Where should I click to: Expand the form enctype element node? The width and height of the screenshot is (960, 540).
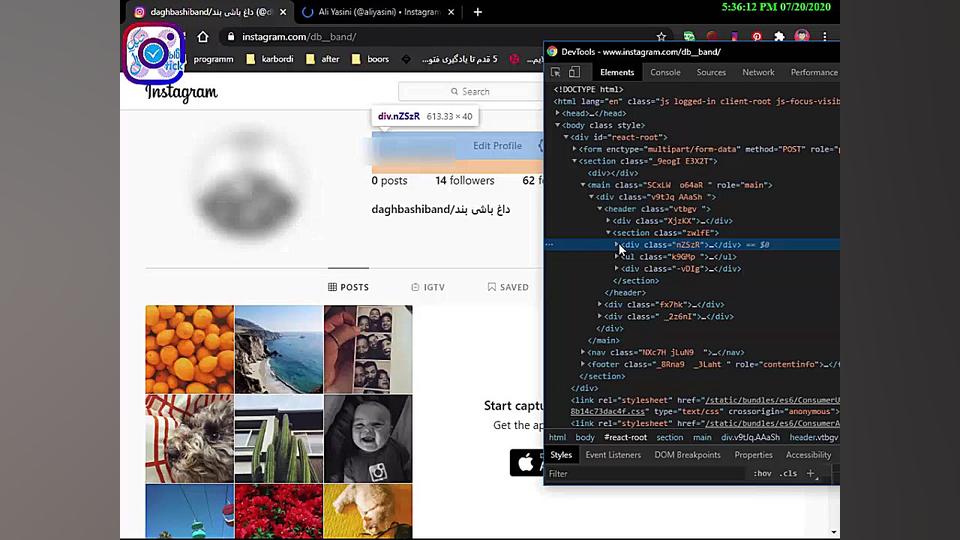pos(574,149)
